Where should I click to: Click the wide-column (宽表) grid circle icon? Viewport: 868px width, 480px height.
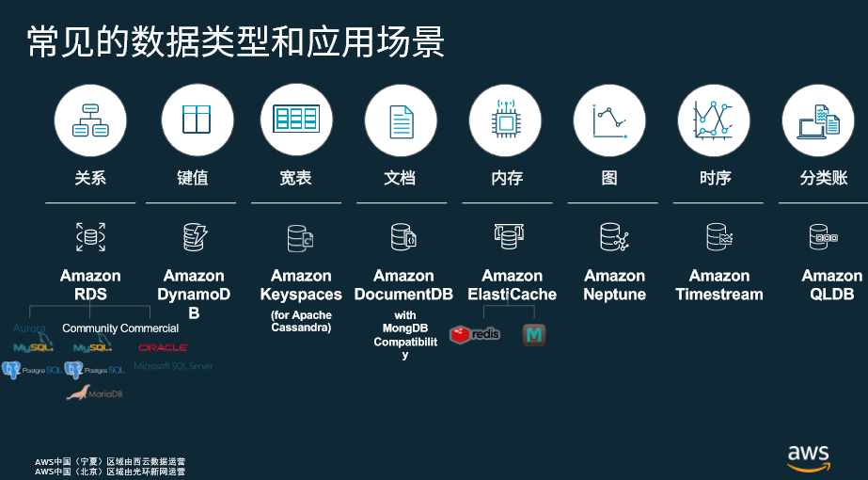click(x=296, y=120)
